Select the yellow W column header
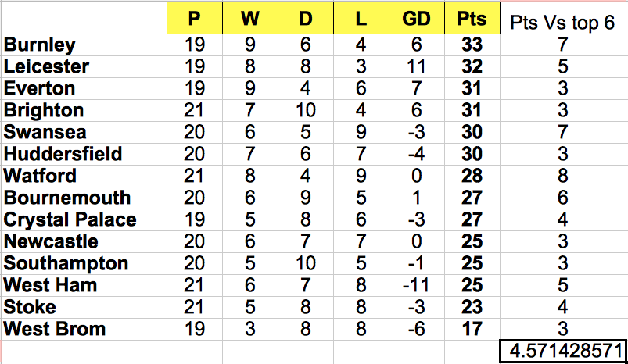628x364 pixels. [250, 18]
